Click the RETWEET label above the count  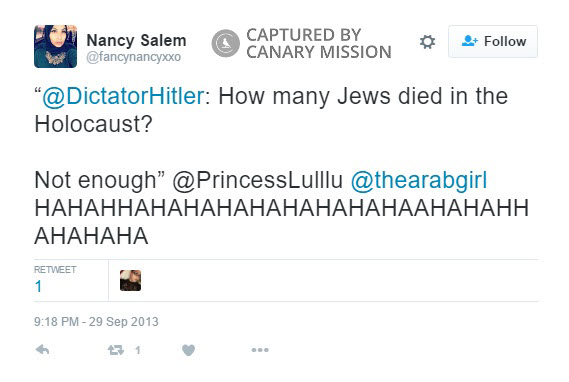[55, 270]
